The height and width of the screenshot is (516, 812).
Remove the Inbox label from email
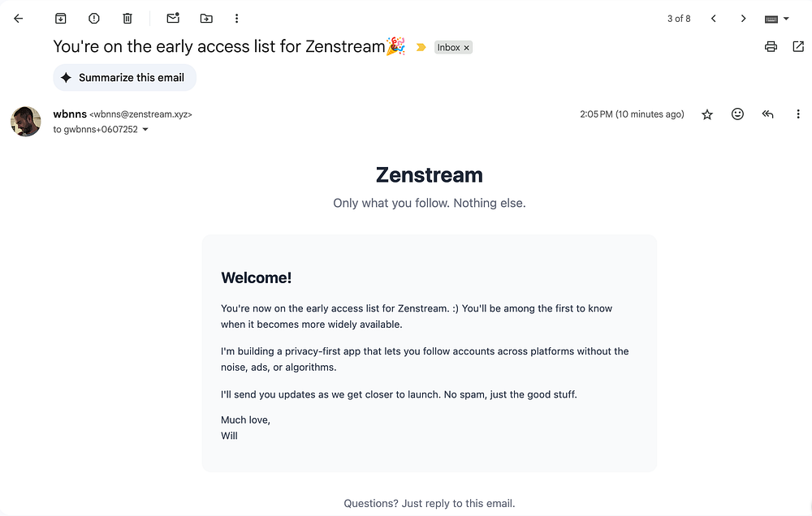point(467,48)
